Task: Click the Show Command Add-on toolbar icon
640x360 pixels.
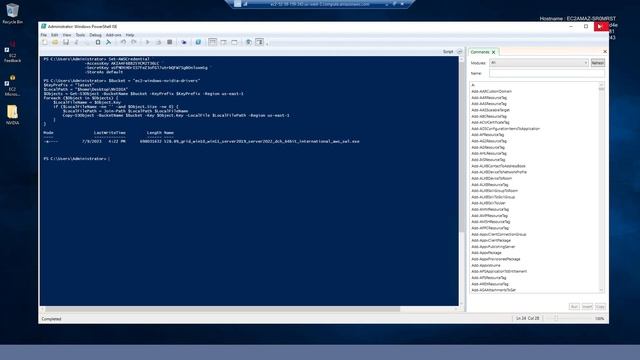Action: click(x=259, y=42)
